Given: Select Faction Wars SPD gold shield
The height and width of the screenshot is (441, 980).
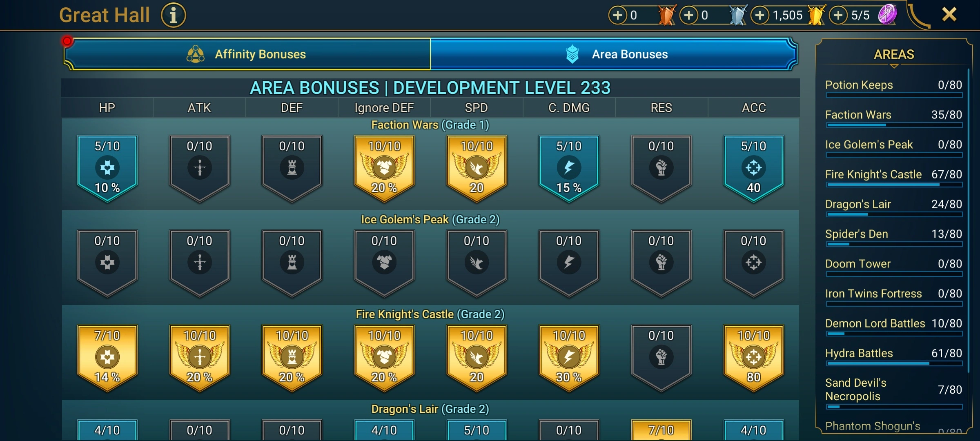Looking at the screenshot, I should [477, 168].
